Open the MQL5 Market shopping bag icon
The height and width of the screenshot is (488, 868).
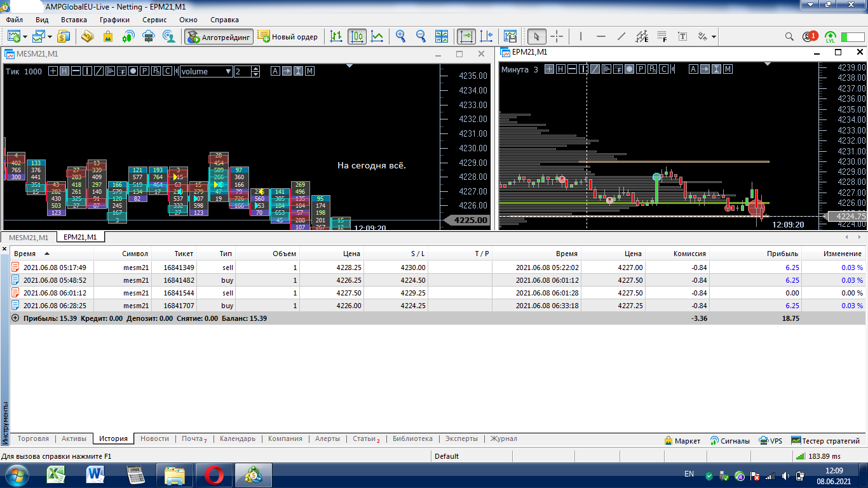[x=108, y=36]
